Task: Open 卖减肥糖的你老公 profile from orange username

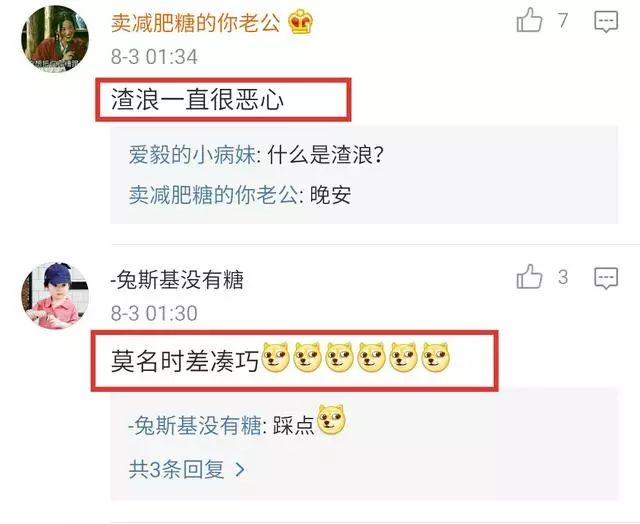Action: (196, 22)
